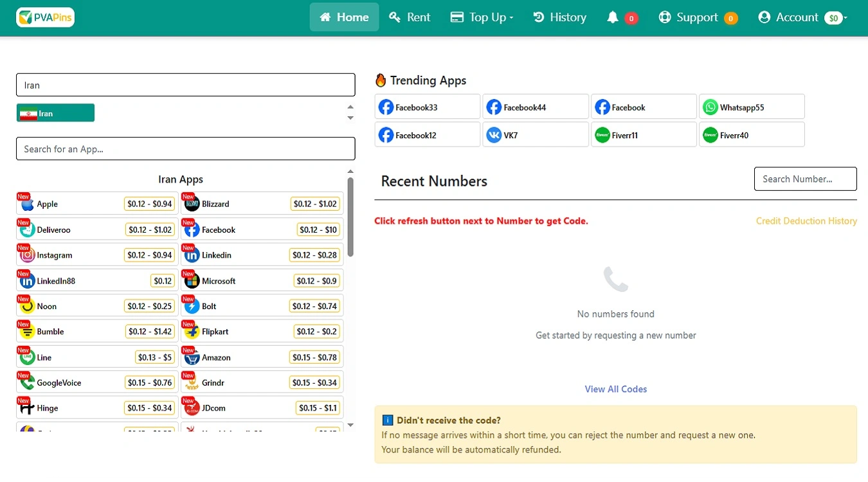Click the apps list scroll down arrow
The width and height of the screenshot is (868, 482).
(x=350, y=425)
